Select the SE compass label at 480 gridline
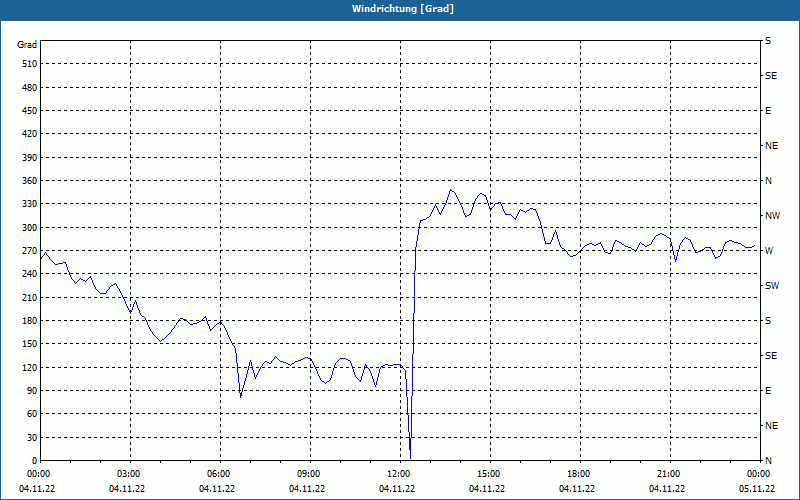The width and height of the screenshot is (800, 500). 771,76
